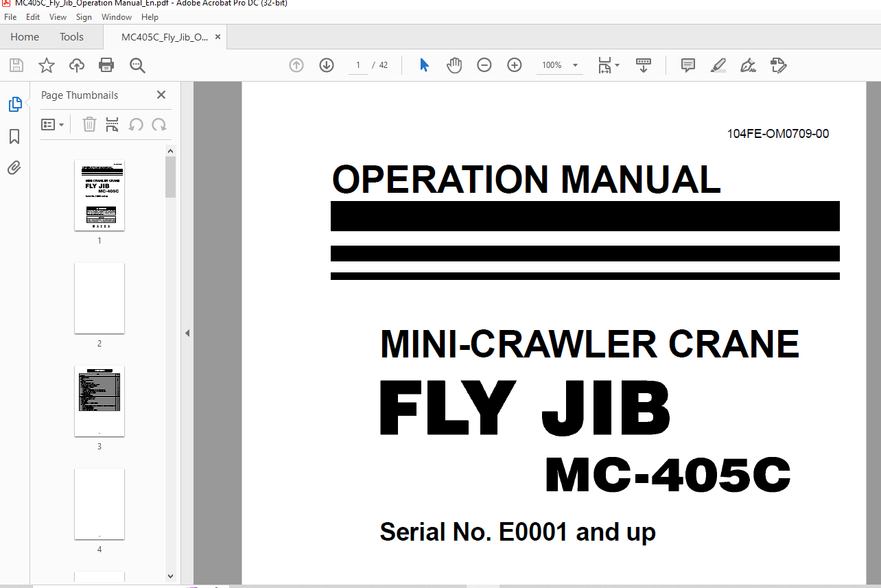Activate the Hand pan tool

coord(454,65)
